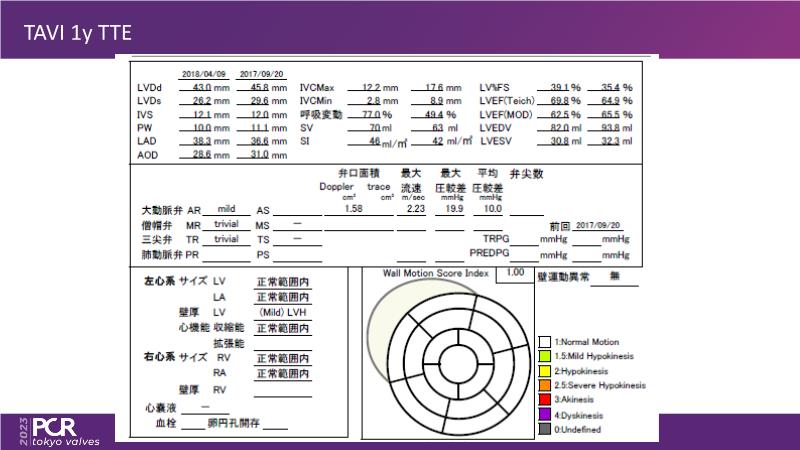This screenshot has height=450, width=800.
Task: Select the AR mild field
Action: [x=227, y=210]
